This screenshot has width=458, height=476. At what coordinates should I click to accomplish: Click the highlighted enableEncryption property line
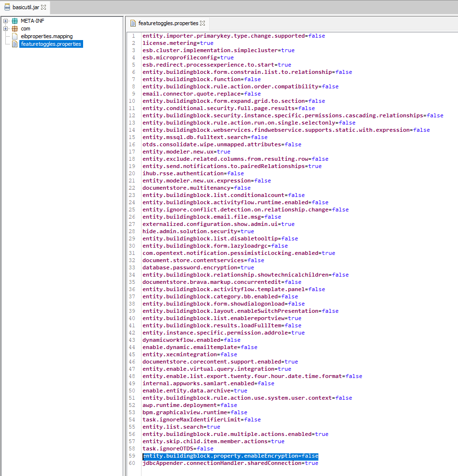[x=230, y=456]
